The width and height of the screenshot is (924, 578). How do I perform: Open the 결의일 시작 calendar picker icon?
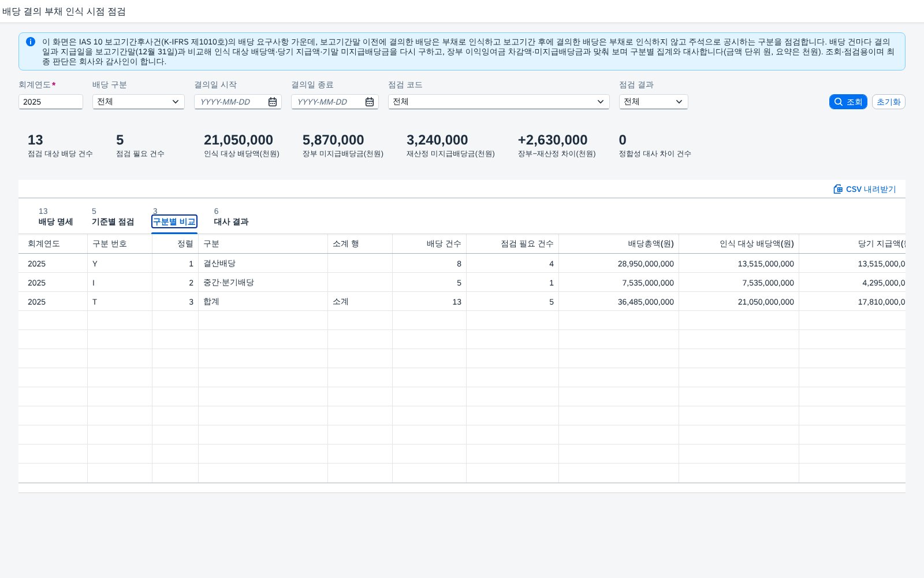pyautogui.click(x=273, y=102)
